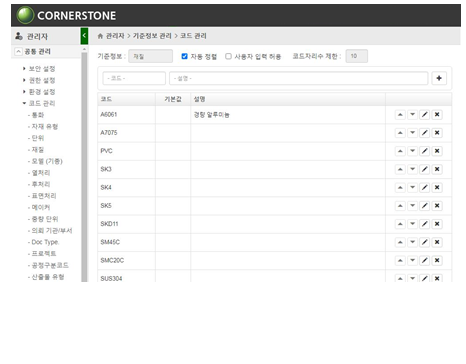Open the 재질 menu item
Image resolution: width=466 pixels, height=364 pixels.
pyautogui.click(x=38, y=150)
